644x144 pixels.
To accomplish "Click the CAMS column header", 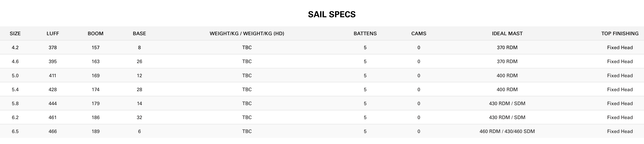I will coord(419,33).
